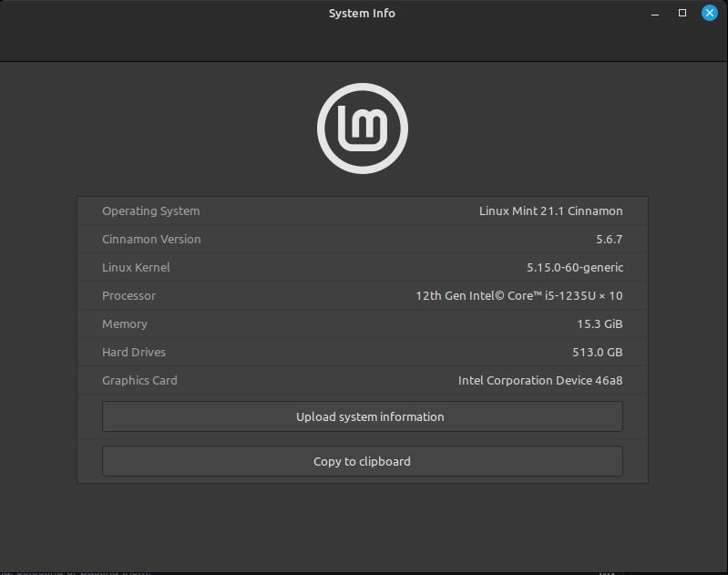The width and height of the screenshot is (728, 575).
Task: Select '5.15.0-60-generic' kernel value
Action: point(575,268)
